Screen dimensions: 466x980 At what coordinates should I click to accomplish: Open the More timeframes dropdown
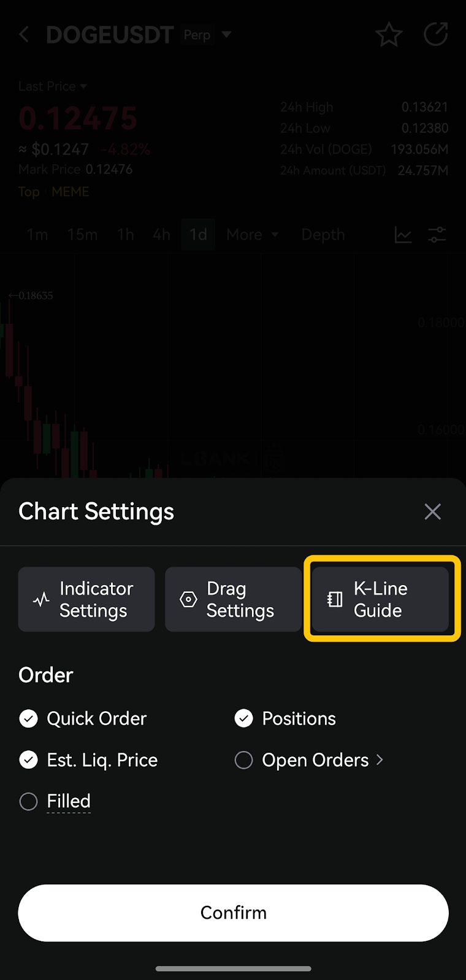(252, 235)
